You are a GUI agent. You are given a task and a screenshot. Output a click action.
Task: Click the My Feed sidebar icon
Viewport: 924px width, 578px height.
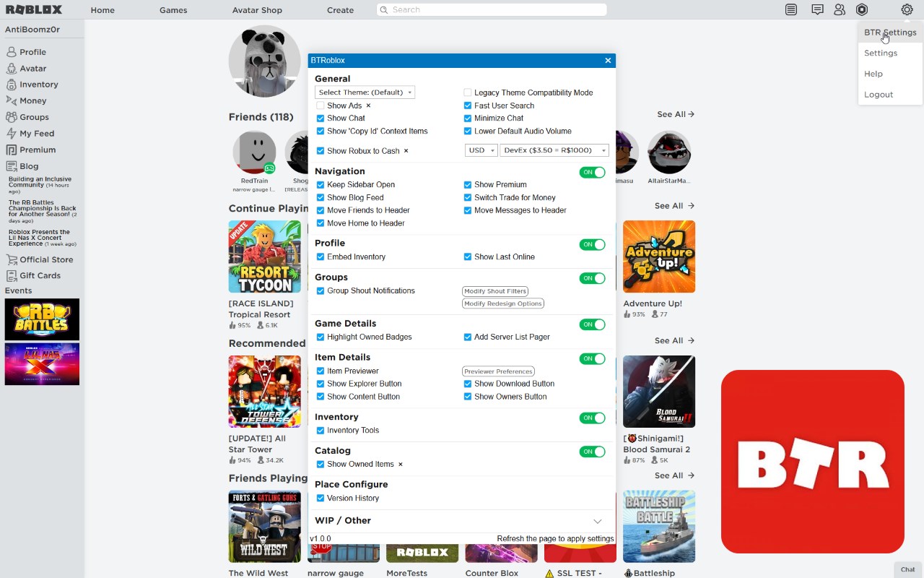12,134
